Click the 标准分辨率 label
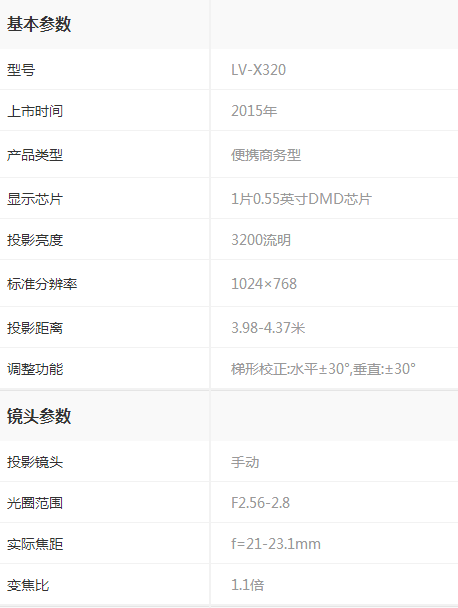Screen dimensions: 458x608 coord(42,284)
